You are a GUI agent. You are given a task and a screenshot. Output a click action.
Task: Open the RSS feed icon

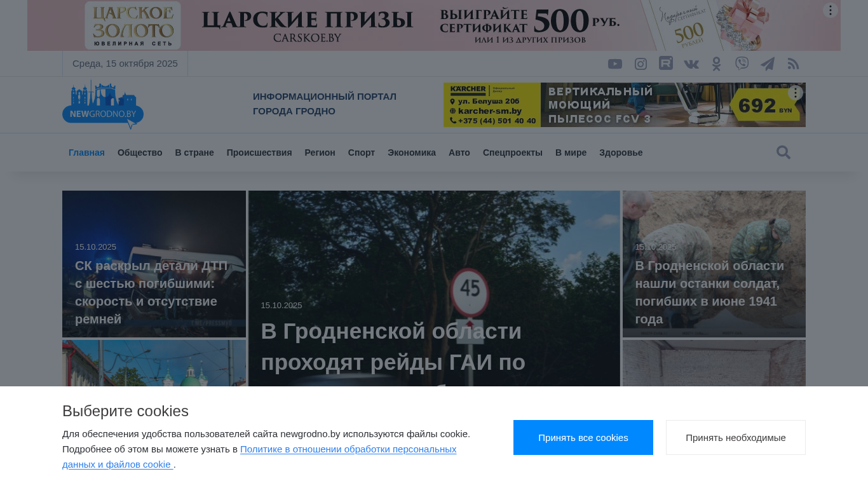click(x=793, y=64)
